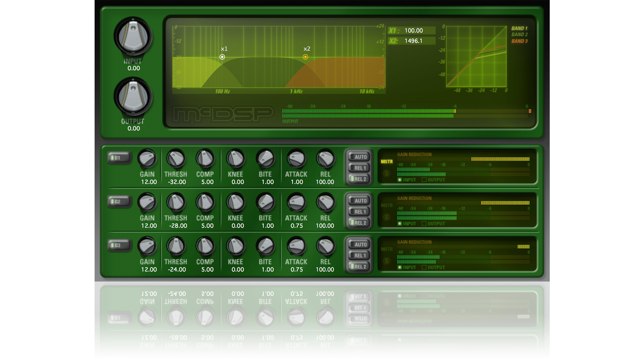Click the band 1 REL knob
644x362 pixels.
pyautogui.click(x=325, y=159)
